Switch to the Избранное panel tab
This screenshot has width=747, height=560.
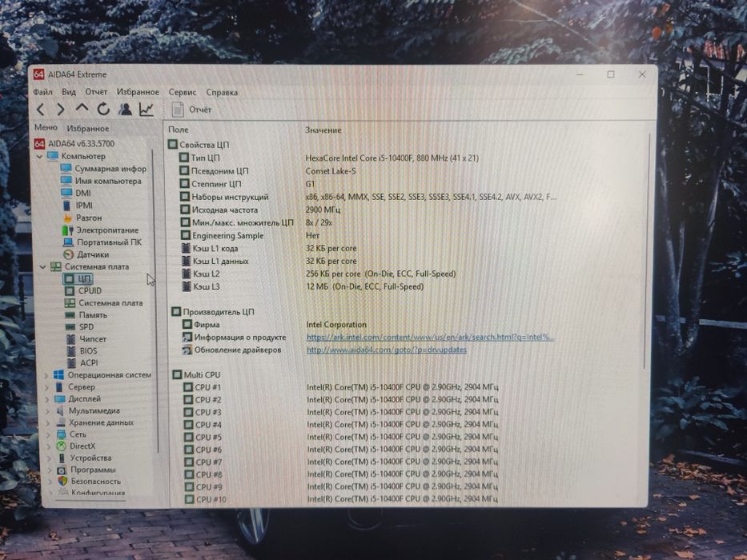click(88, 128)
